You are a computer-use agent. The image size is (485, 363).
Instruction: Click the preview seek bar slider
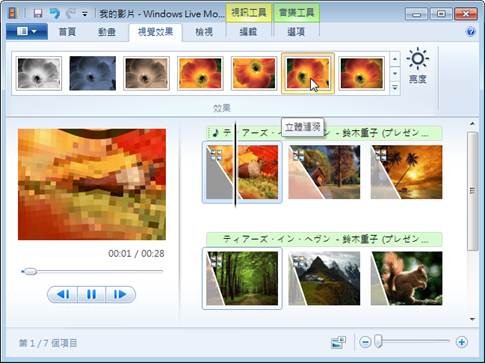pos(30,272)
